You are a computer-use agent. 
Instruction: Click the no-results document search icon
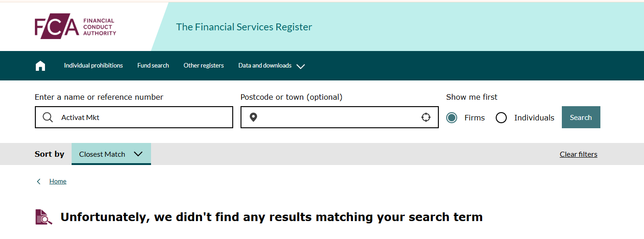point(44,217)
